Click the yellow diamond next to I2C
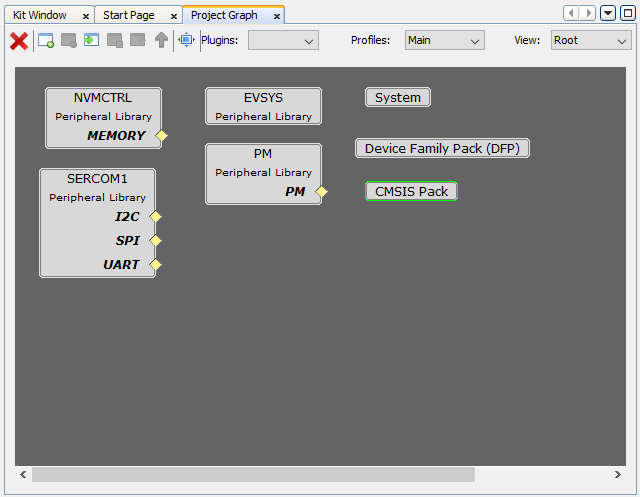Image resolution: width=640 pixels, height=497 pixels. coord(155,216)
